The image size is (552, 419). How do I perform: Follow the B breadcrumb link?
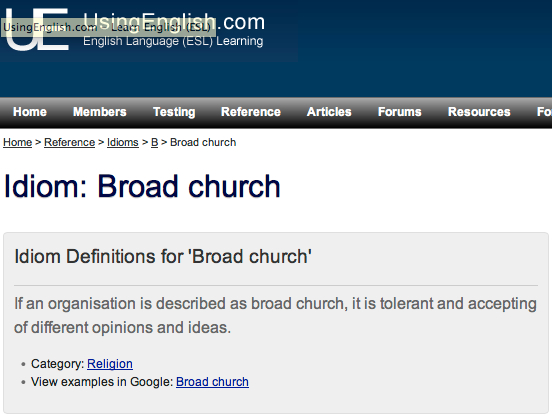(x=154, y=143)
